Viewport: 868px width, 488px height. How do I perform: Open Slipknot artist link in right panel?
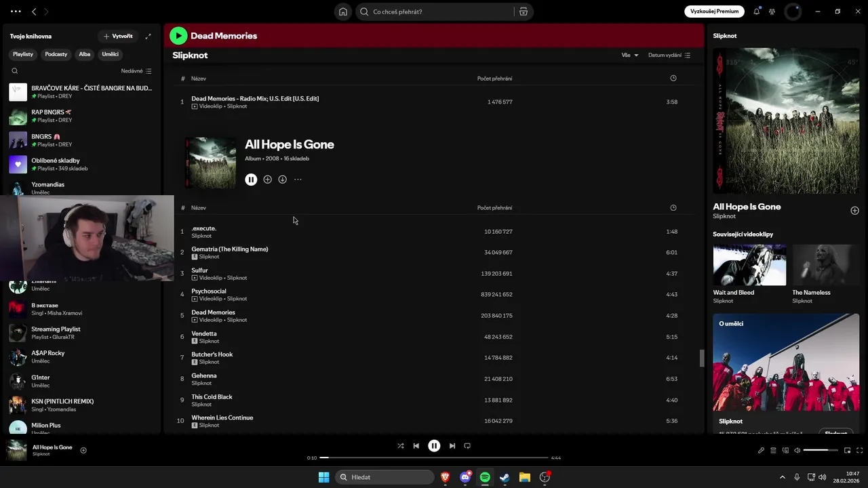tap(724, 216)
